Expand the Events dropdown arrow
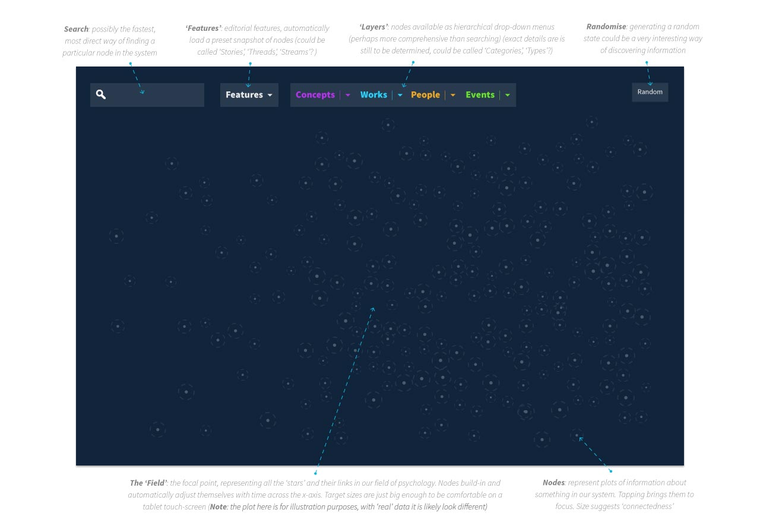Viewport: 760px width, 532px height. [x=508, y=95]
